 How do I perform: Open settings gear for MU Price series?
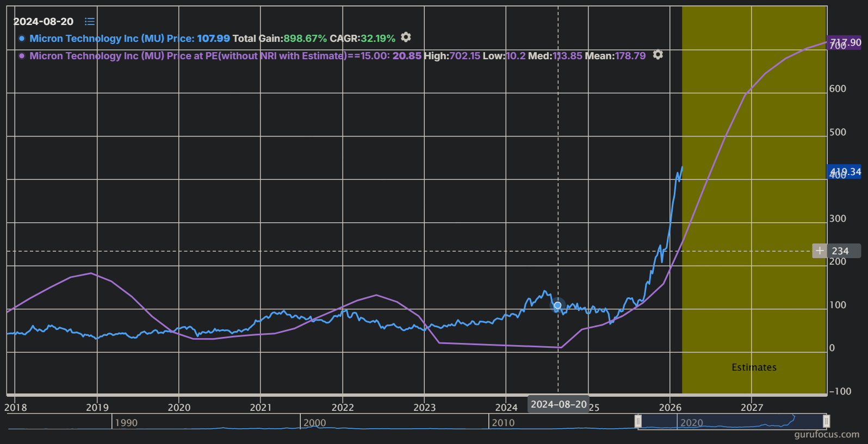[406, 37]
